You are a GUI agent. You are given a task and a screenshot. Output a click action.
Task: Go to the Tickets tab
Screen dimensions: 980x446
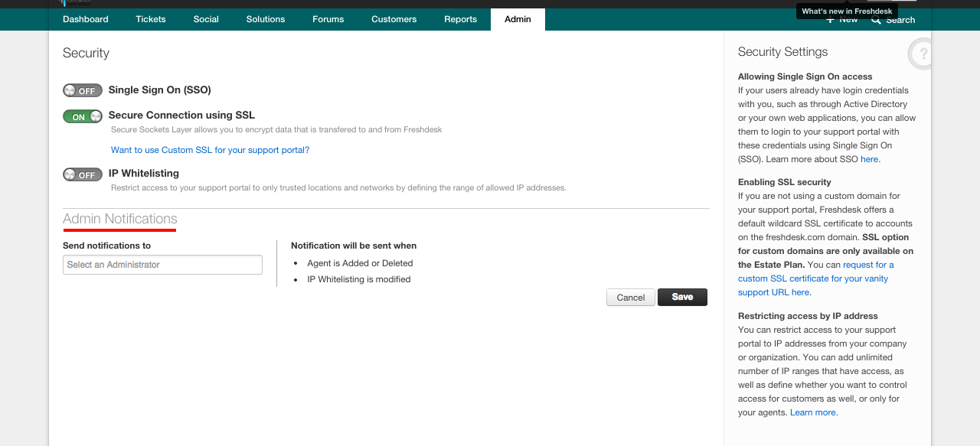(x=151, y=19)
